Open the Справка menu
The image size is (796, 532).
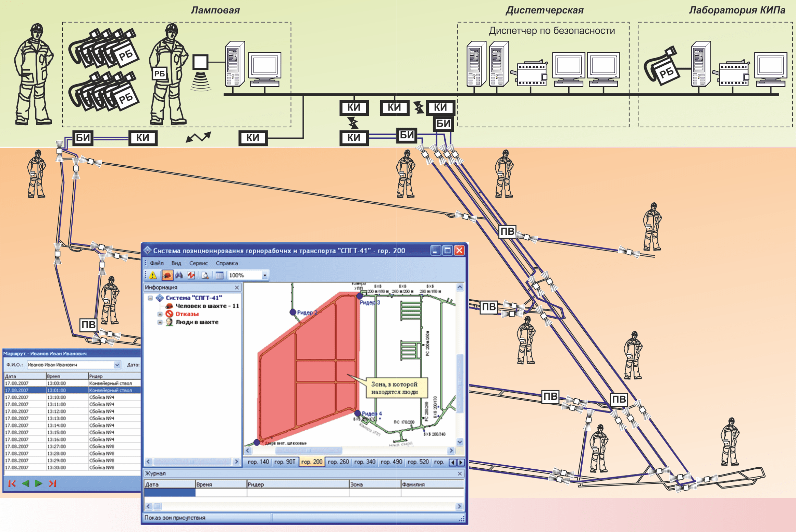(x=227, y=263)
